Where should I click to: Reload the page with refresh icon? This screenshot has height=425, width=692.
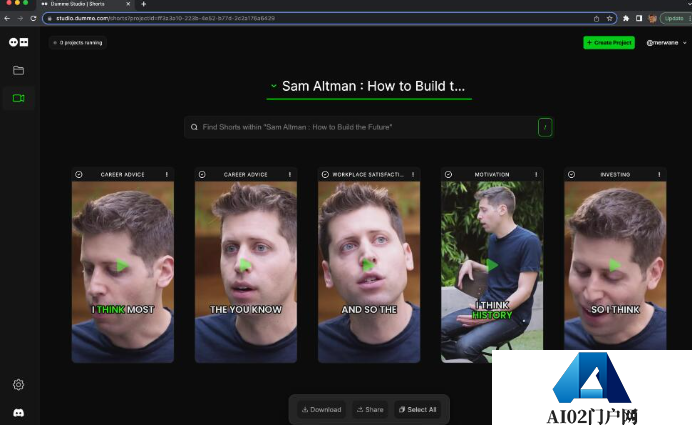(33, 18)
